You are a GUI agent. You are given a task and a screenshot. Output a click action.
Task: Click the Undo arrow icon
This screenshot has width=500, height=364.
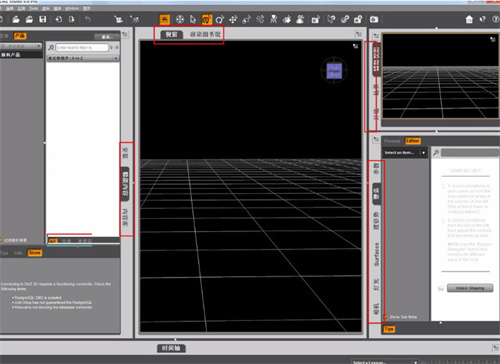click(x=88, y=19)
